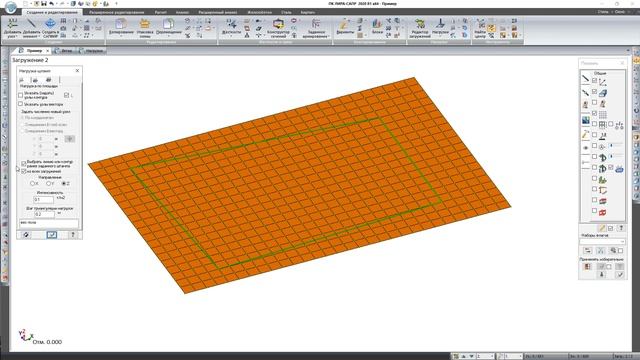Click the highlighted yellow icon beside Найти центр

point(491,28)
